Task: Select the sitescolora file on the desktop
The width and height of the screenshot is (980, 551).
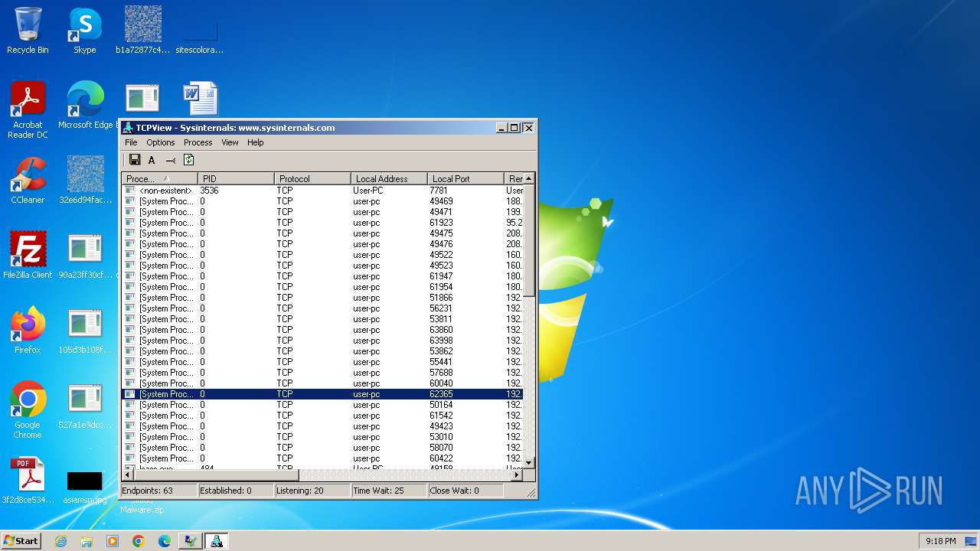Action: coord(199,31)
